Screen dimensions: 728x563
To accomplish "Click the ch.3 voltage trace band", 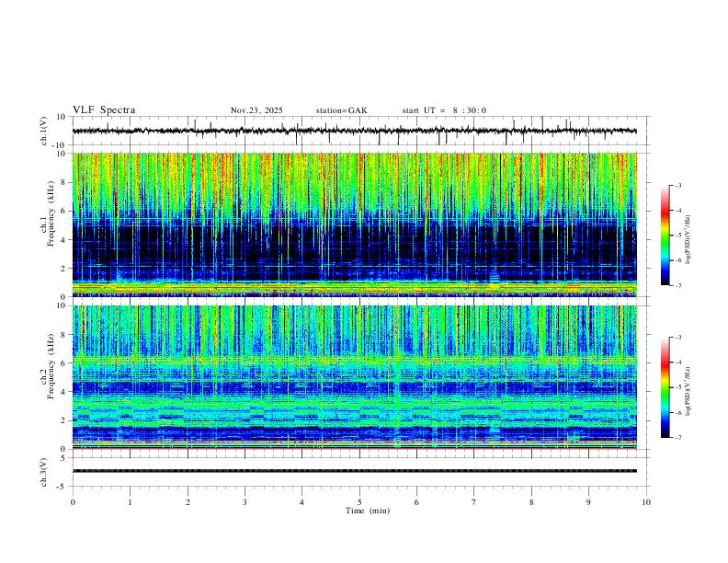I will click(355, 471).
